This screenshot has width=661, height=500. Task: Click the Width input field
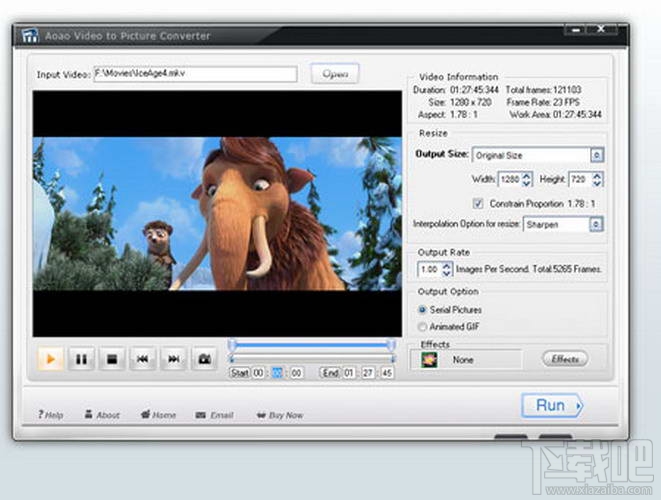pyautogui.click(x=510, y=180)
